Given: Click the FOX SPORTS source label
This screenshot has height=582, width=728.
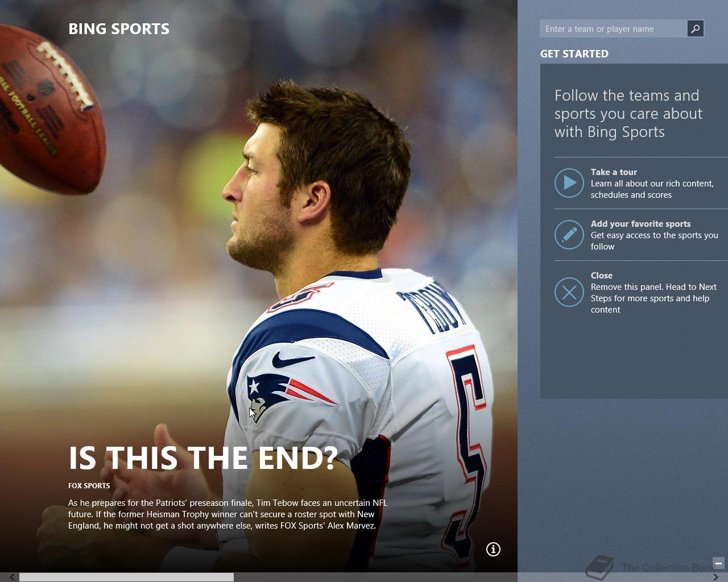Looking at the screenshot, I should pyautogui.click(x=89, y=485).
